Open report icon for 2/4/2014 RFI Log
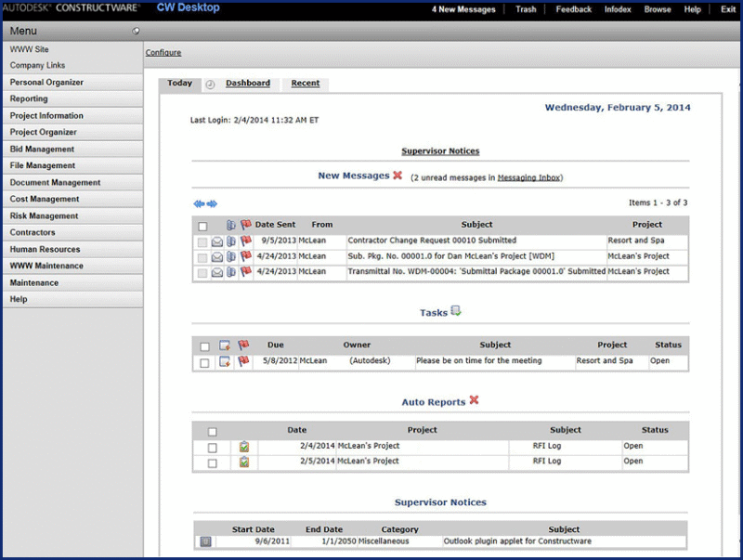The image size is (743, 560). pos(244,447)
